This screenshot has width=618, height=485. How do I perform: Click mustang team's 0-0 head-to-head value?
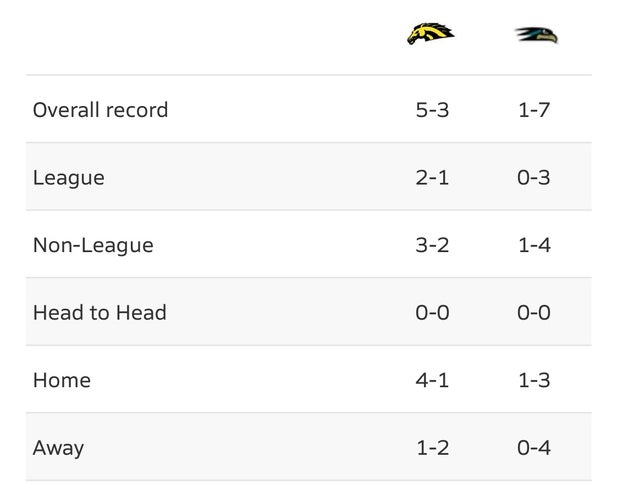(432, 313)
